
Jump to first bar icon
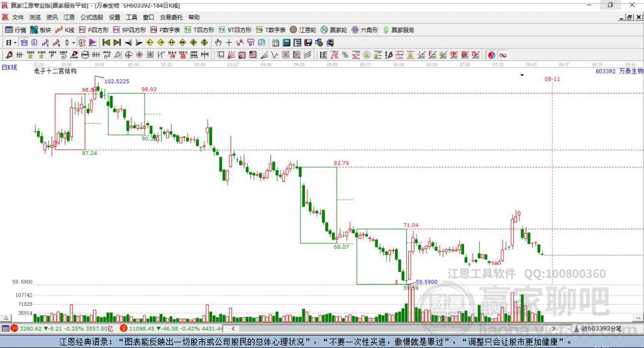106,43
